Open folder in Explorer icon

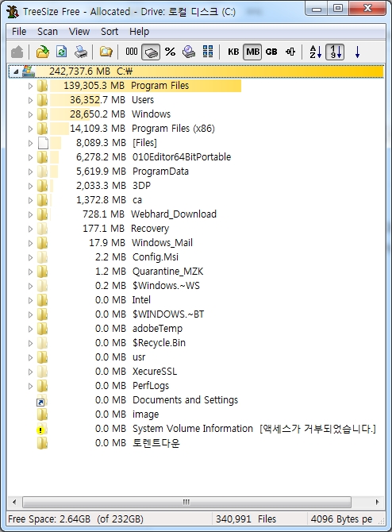click(106, 52)
